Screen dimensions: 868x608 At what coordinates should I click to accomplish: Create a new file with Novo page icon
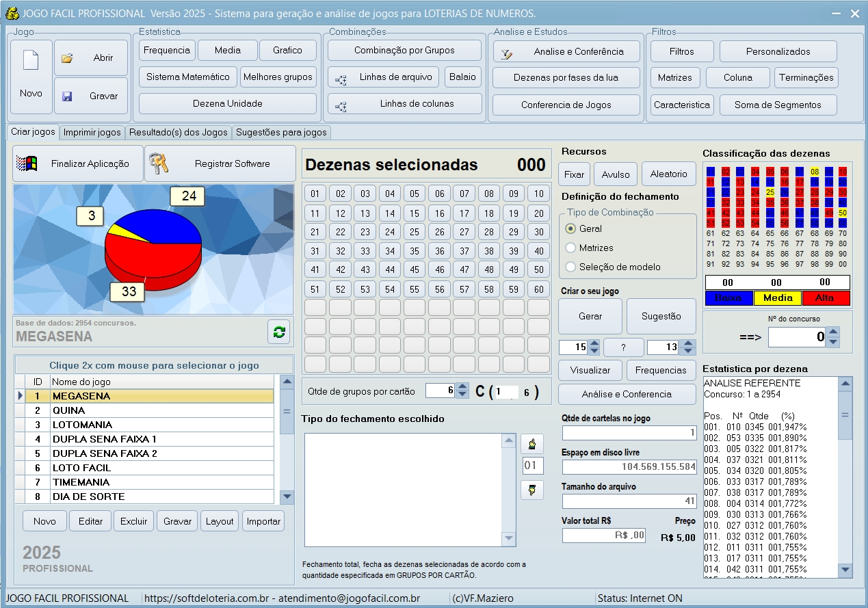point(31,77)
